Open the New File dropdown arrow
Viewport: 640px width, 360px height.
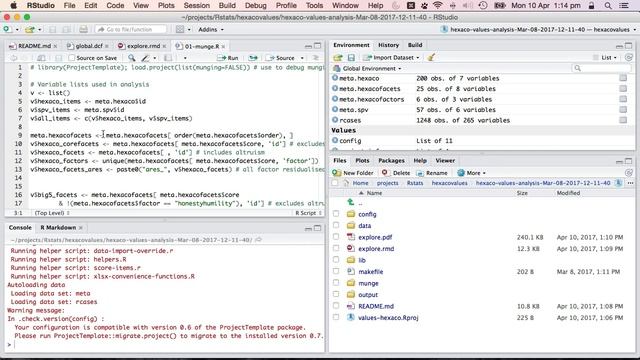17,29
